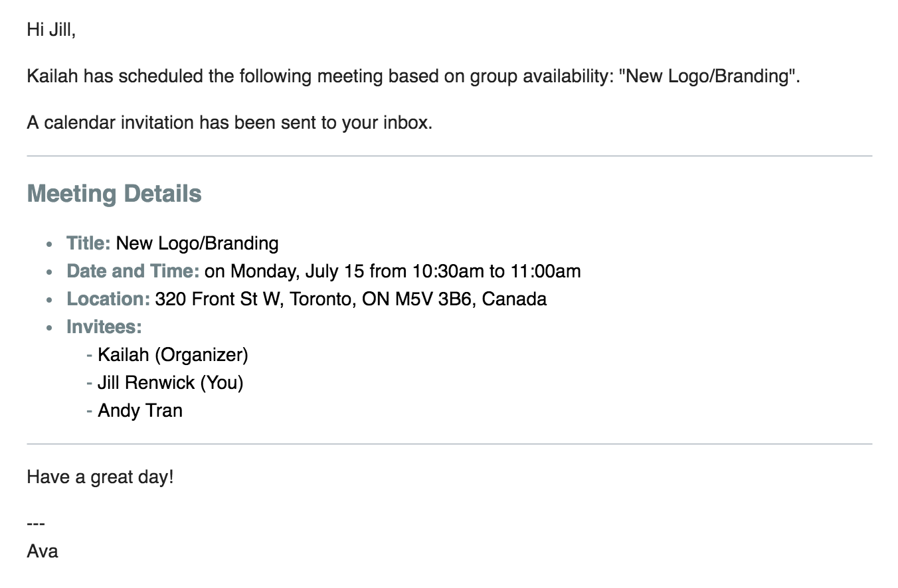Select invitee Jill Renwick (You)

170,383
